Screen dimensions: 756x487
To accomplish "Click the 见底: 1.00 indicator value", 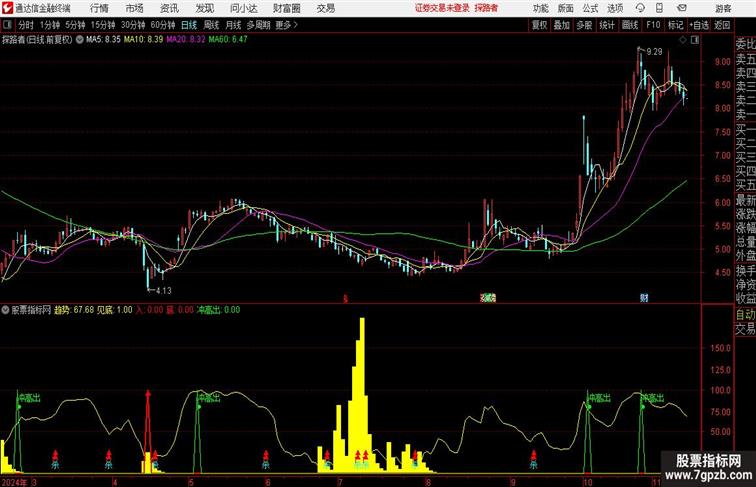I will pyautogui.click(x=114, y=310).
